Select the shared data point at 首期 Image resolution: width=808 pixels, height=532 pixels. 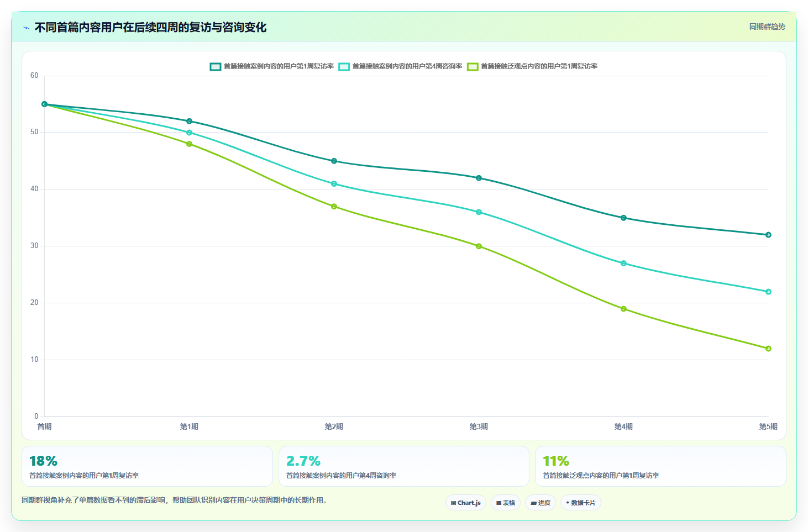(x=45, y=104)
